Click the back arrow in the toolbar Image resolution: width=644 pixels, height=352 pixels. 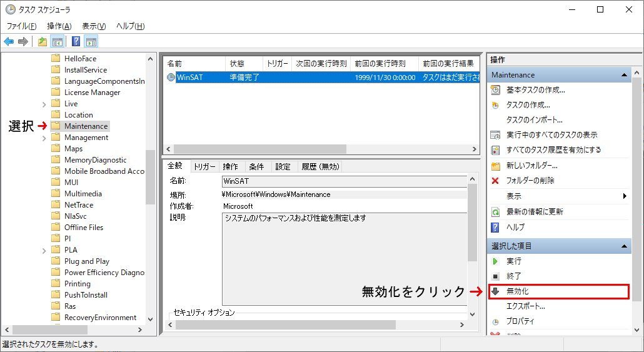[x=9, y=42]
